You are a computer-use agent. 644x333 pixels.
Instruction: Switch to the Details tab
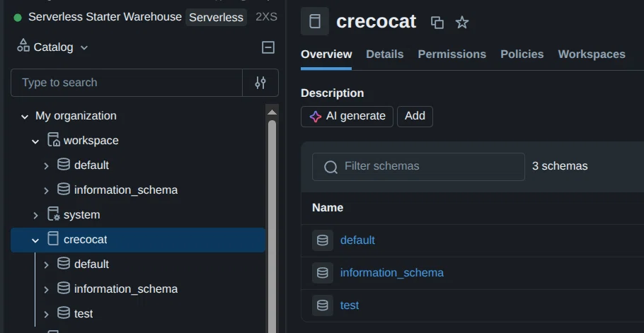384,54
